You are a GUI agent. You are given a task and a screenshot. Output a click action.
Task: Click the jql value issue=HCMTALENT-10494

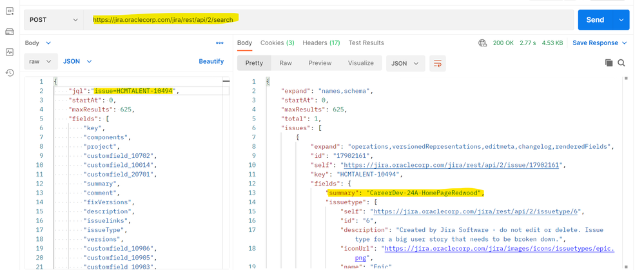(134, 91)
